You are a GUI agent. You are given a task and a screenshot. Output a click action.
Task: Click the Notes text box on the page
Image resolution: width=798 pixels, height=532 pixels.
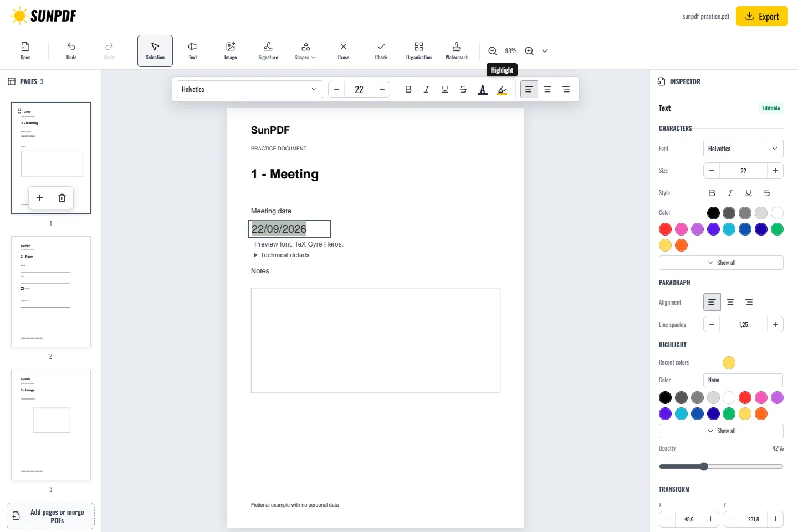pyautogui.click(x=376, y=340)
